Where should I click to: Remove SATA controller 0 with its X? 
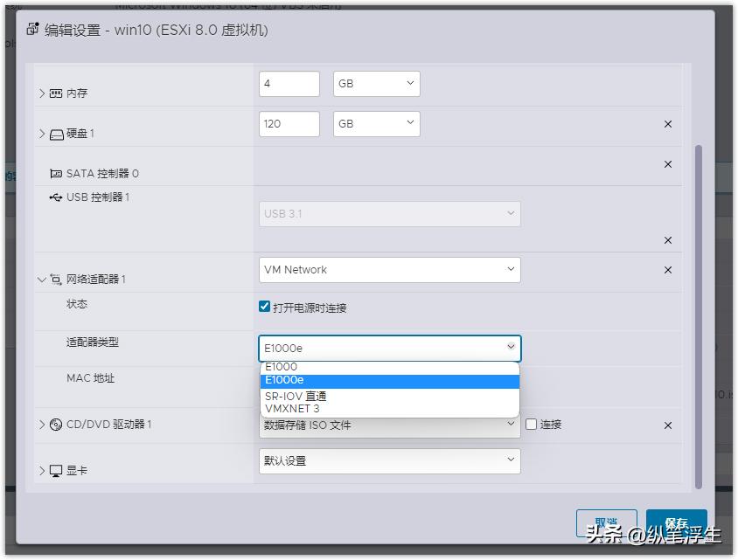(x=667, y=164)
